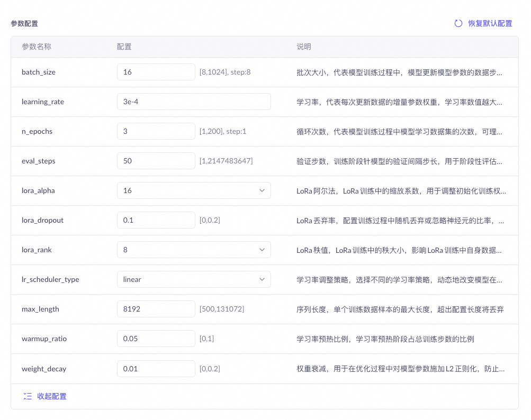The width and height of the screenshot is (531, 420).
Task: Click the lr_scheduler_type chevron arrow
Action: click(x=262, y=279)
